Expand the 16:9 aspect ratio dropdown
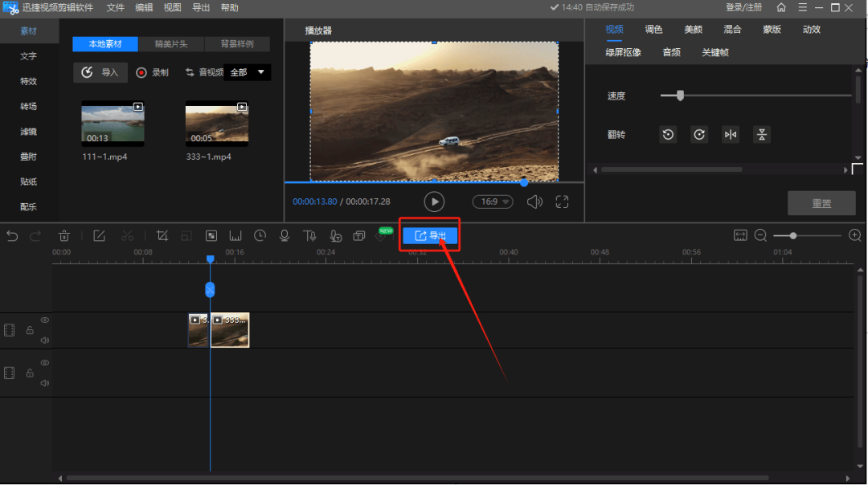 493,202
